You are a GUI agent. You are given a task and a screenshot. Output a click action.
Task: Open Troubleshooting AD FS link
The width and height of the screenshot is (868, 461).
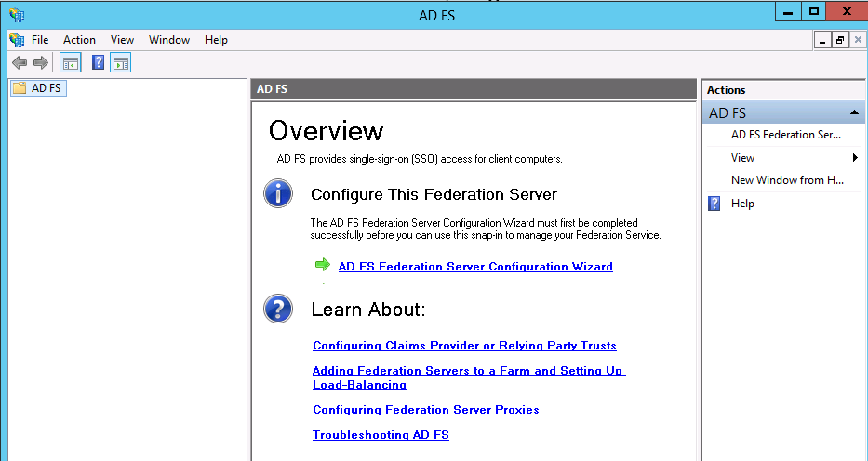click(x=381, y=434)
